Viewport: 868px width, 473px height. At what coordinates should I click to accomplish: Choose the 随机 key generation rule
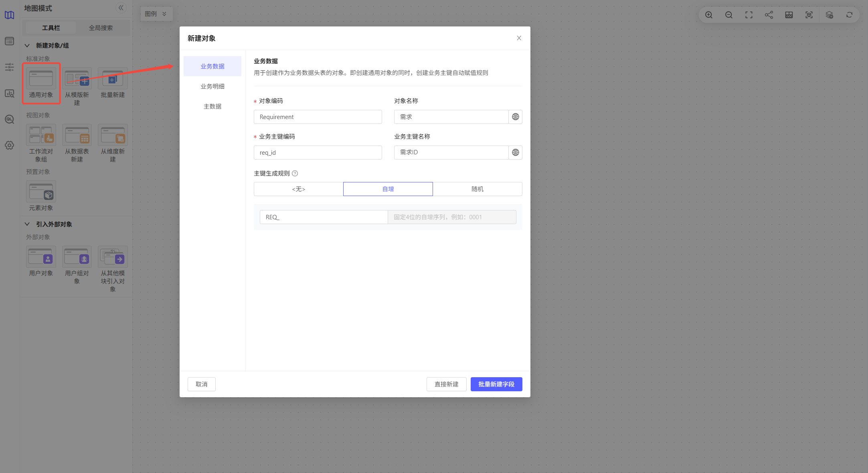478,189
